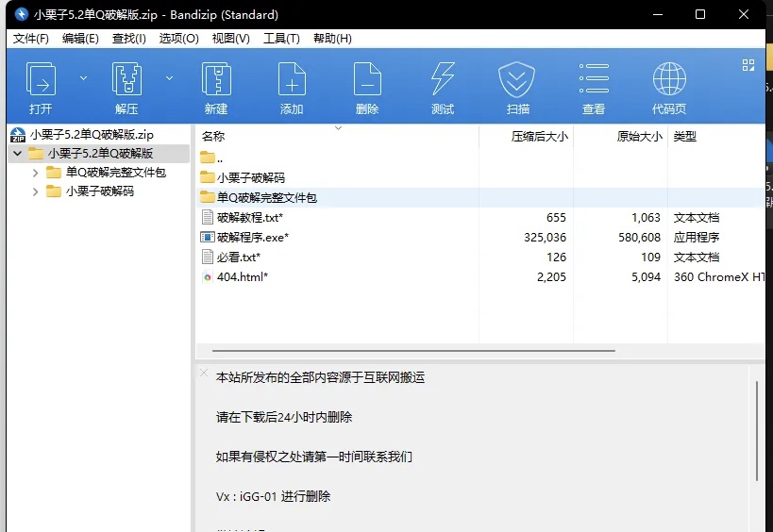Screen dimensions: 773x532
Task: Select the 小栗子破解码 folder in file list
Action: click(x=480, y=178)
